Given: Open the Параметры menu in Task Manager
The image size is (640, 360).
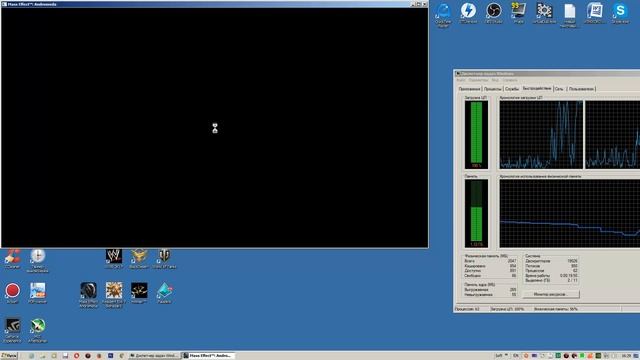Looking at the screenshot, I should click(478, 80).
